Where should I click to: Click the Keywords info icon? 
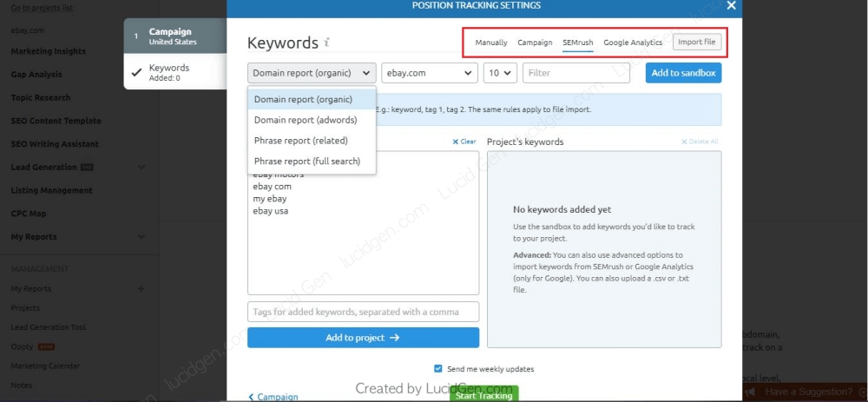[327, 43]
